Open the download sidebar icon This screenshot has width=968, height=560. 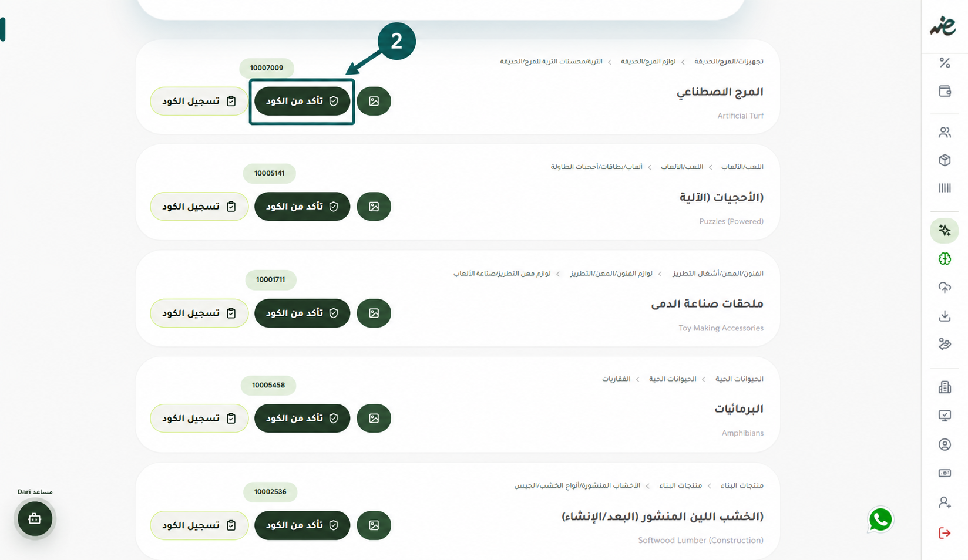point(945,316)
